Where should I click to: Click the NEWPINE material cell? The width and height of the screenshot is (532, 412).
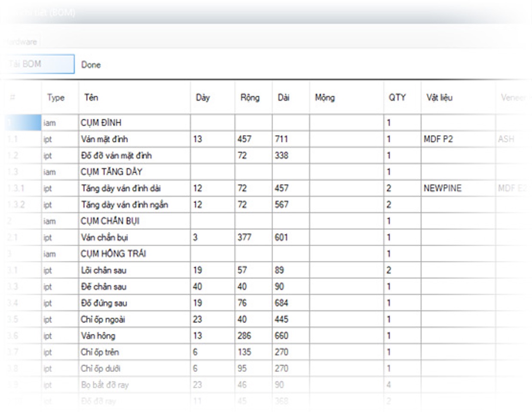[x=458, y=188]
